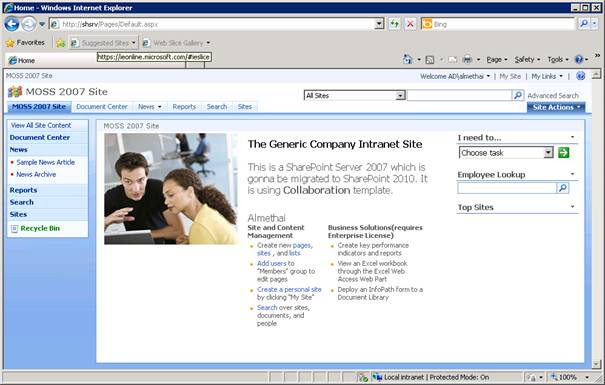The height and width of the screenshot is (385, 605).
Task: Open the Site Actions menu
Action: click(x=556, y=107)
